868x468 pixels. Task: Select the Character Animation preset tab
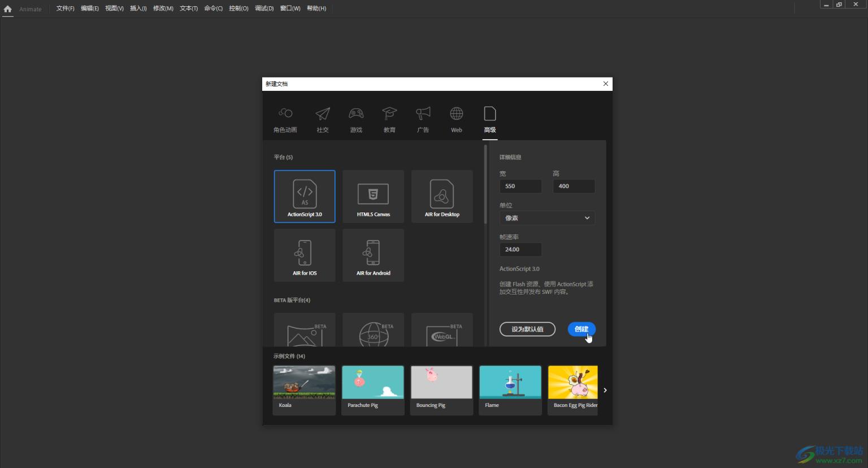(285, 120)
